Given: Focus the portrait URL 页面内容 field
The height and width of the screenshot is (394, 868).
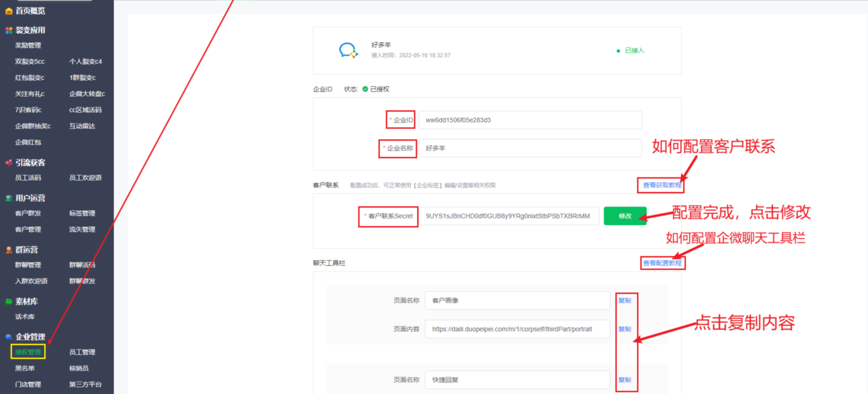Looking at the screenshot, I should (518, 329).
